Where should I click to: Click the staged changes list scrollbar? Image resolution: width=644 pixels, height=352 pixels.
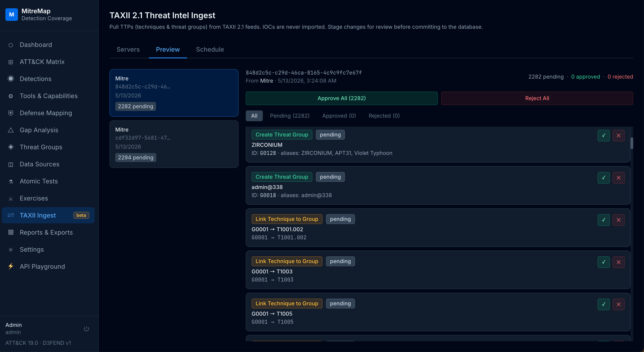click(x=631, y=143)
